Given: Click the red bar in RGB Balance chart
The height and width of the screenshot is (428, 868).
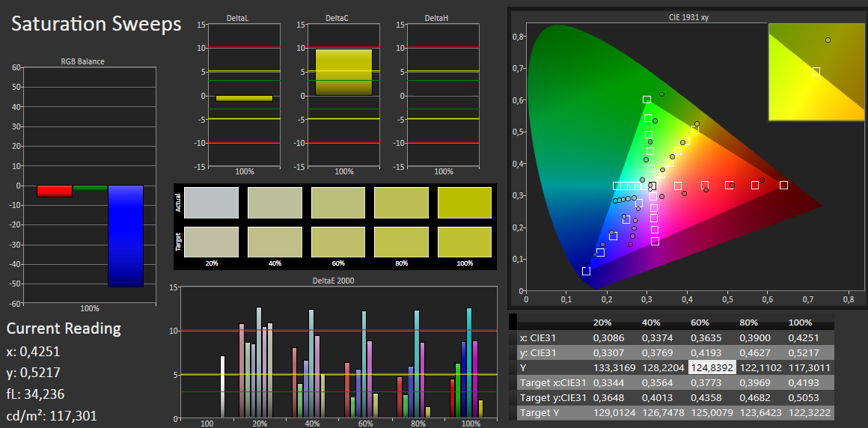Looking at the screenshot, I should [x=54, y=191].
